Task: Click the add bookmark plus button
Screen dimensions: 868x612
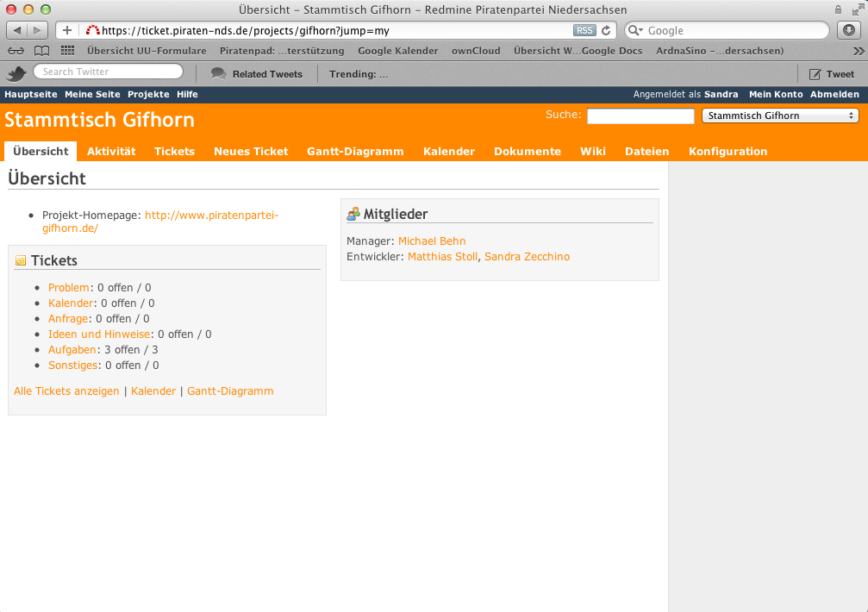Action: 67,30
